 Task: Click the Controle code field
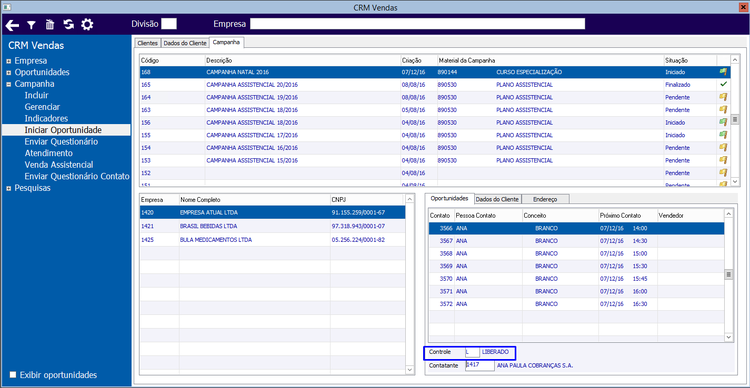tap(473, 353)
